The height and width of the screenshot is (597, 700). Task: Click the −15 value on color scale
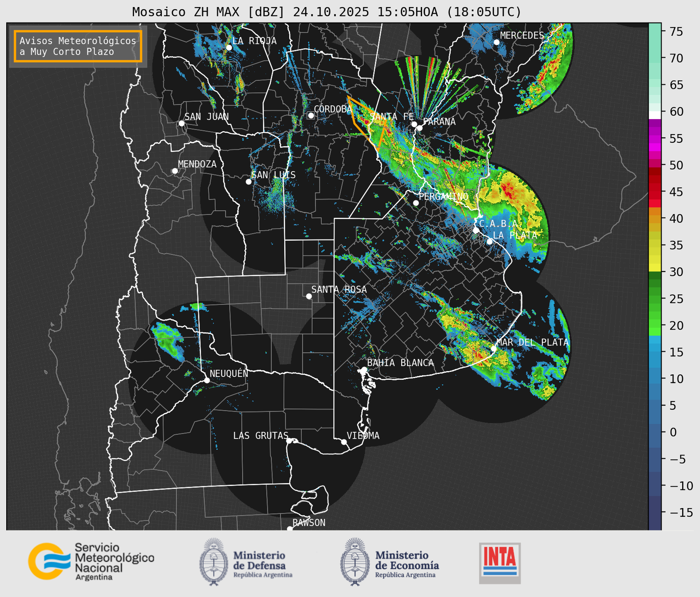[681, 512]
